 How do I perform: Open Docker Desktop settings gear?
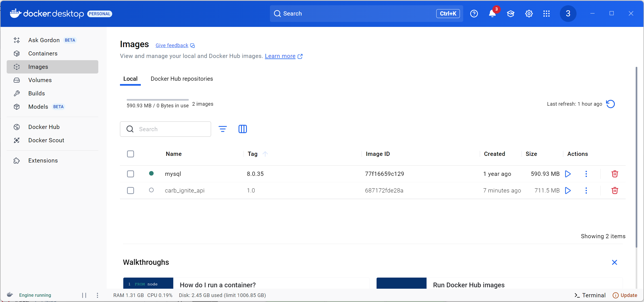pos(529,14)
